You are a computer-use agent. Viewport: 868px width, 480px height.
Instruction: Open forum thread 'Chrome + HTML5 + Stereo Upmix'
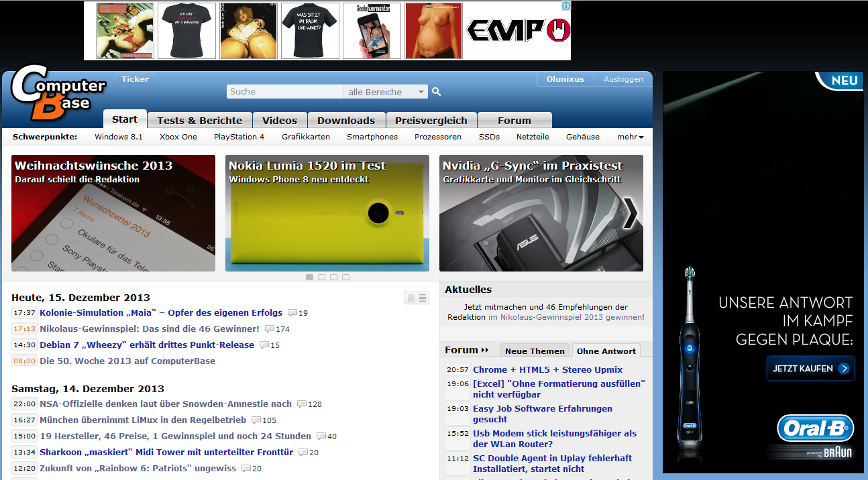[547, 370]
